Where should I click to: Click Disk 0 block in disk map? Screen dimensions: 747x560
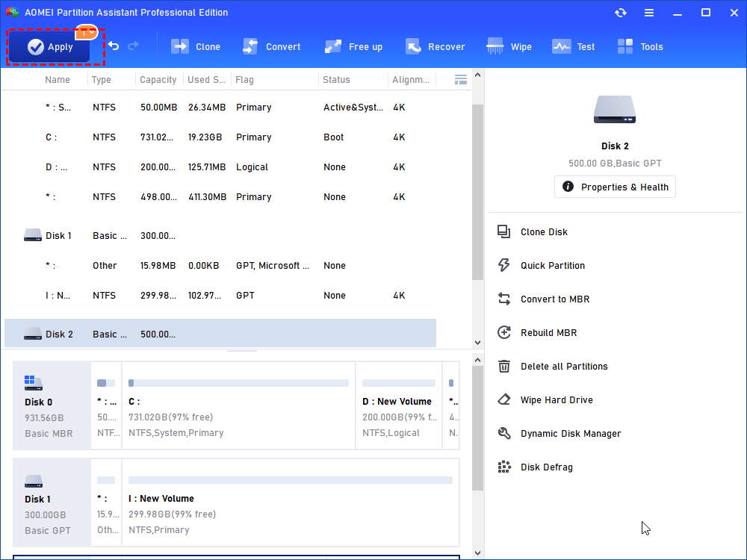point(52,405)
